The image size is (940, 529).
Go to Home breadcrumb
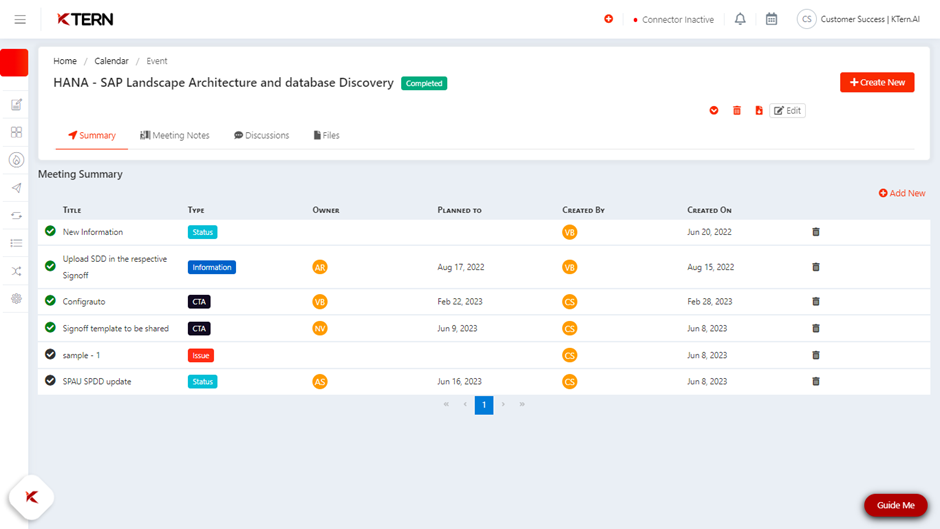point(65,61)
